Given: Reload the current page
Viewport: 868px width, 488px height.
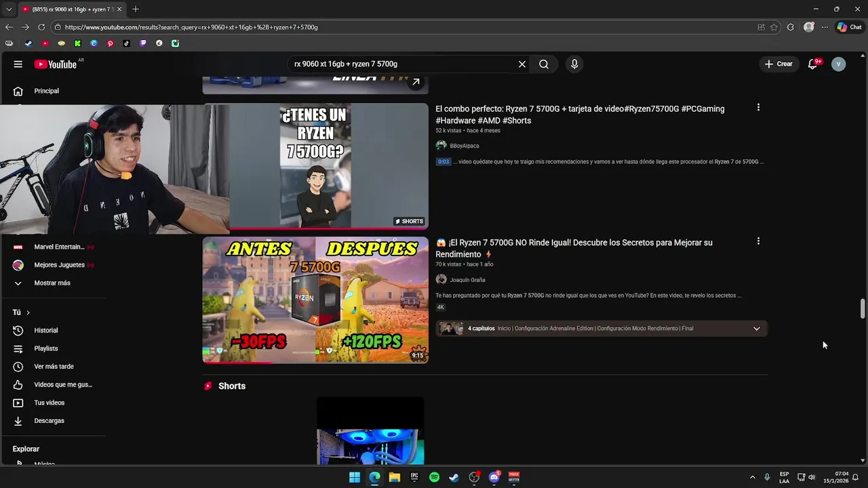Looking at the screenshot, I should (x=41, y=27).
